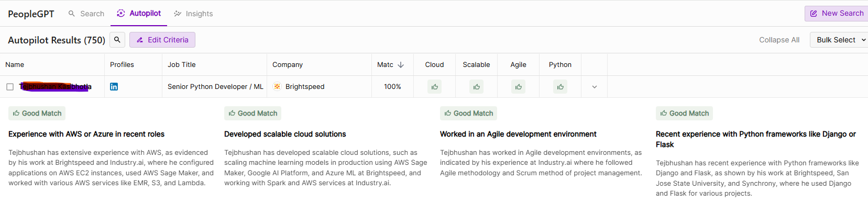Open the Search tab
The height and width of the screenshot is (203, 868).
[x=86, y=14]
